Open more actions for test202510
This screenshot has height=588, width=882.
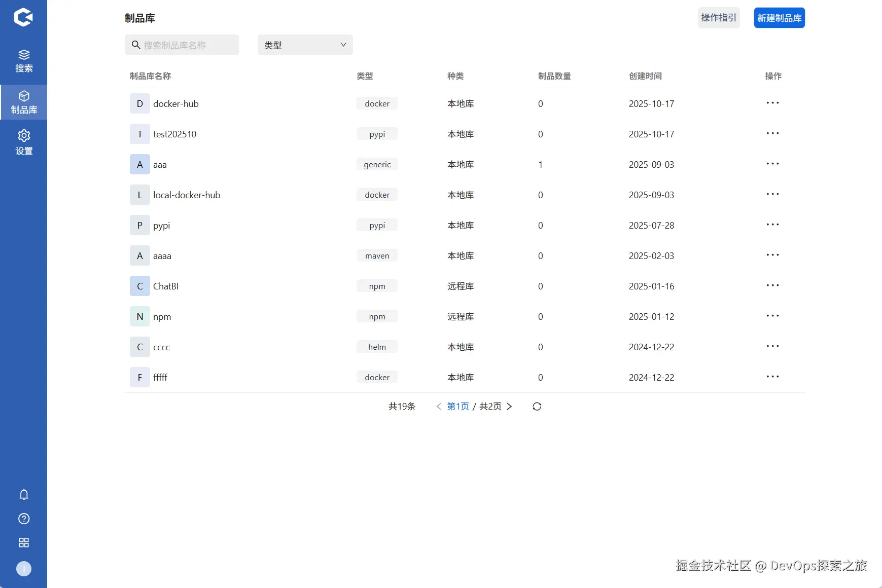point(772,134)
